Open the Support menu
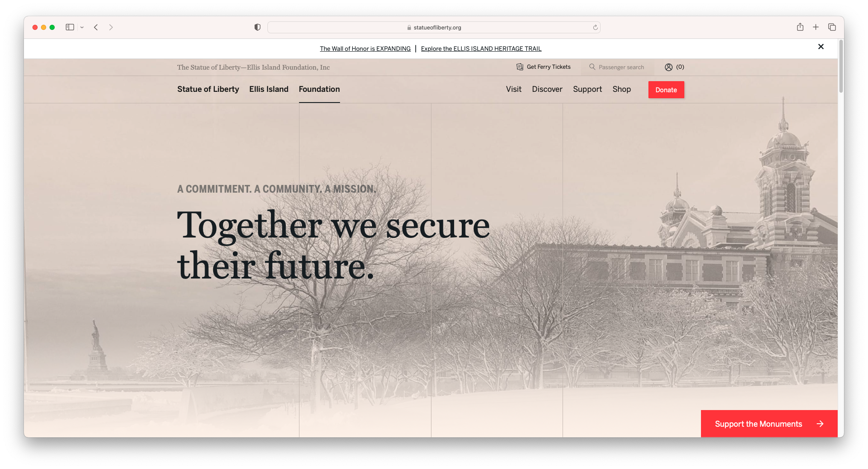 coord(587,89)
